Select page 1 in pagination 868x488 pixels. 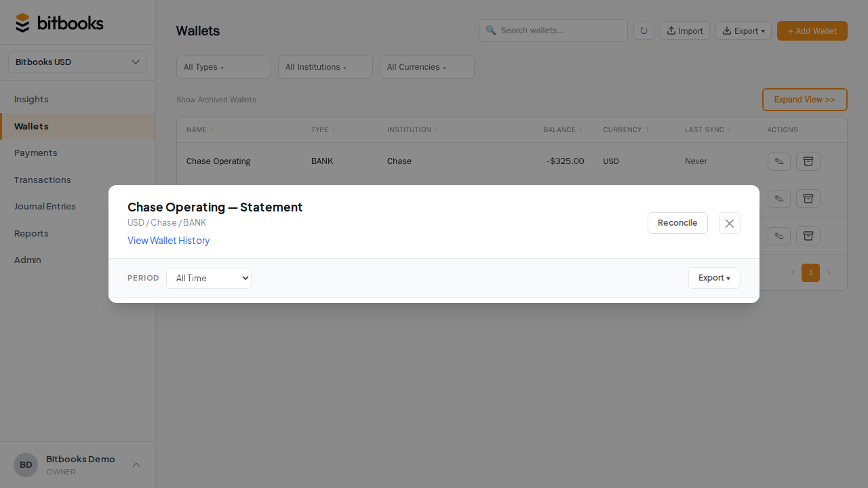(x=810, y=272)
